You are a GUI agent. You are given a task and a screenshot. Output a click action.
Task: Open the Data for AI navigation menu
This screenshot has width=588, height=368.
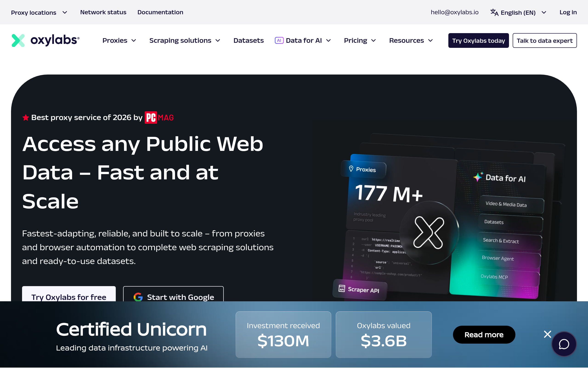pyautogui.click(x=303, y=40)
